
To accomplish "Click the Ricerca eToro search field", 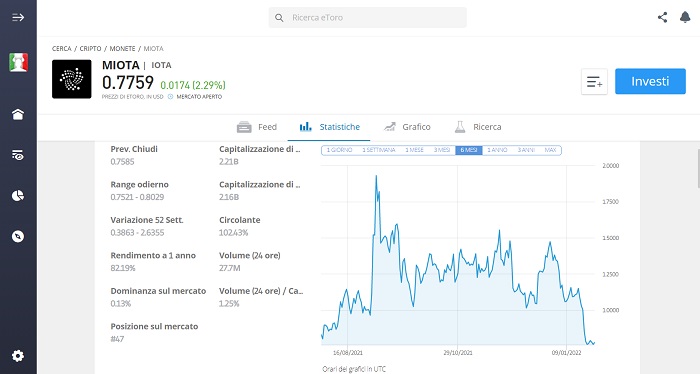I will (x=367, y=17).
